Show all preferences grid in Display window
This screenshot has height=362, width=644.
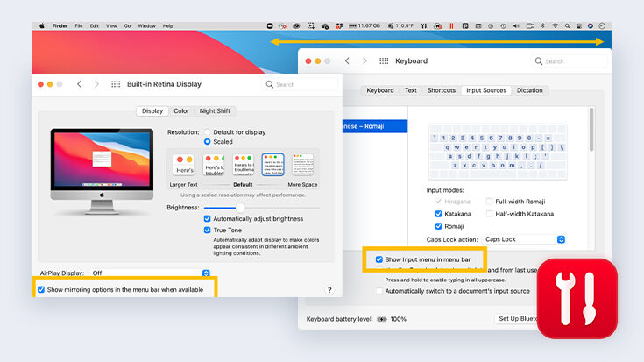(x=116, y=84)
